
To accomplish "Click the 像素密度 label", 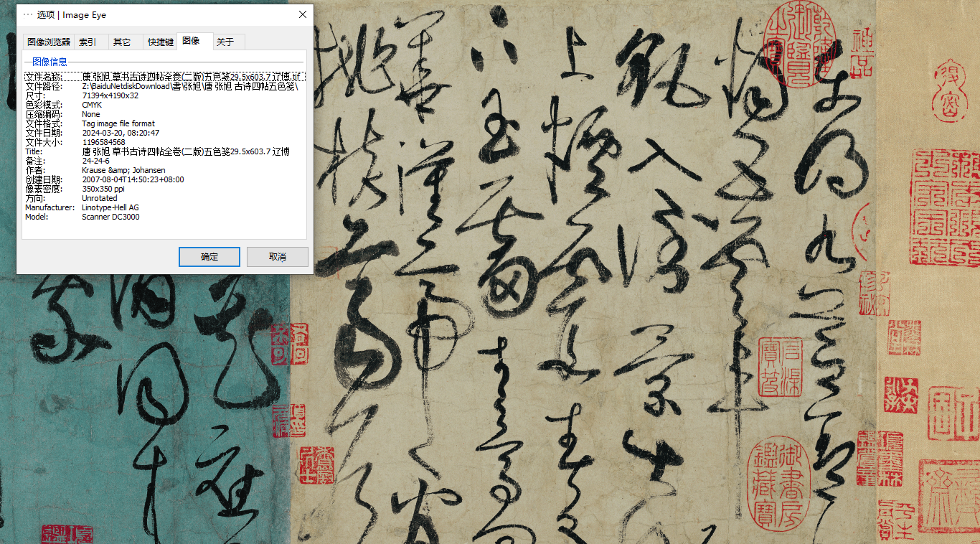I will coord(44,189).
